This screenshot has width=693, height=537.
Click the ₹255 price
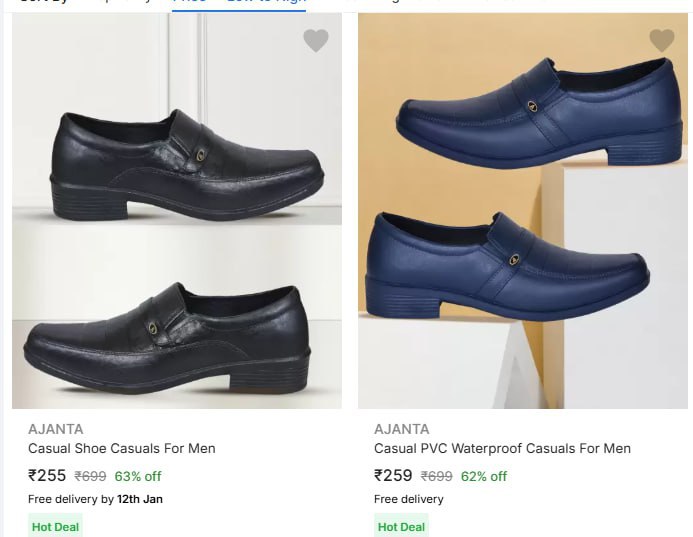click(x=47, y=476)
